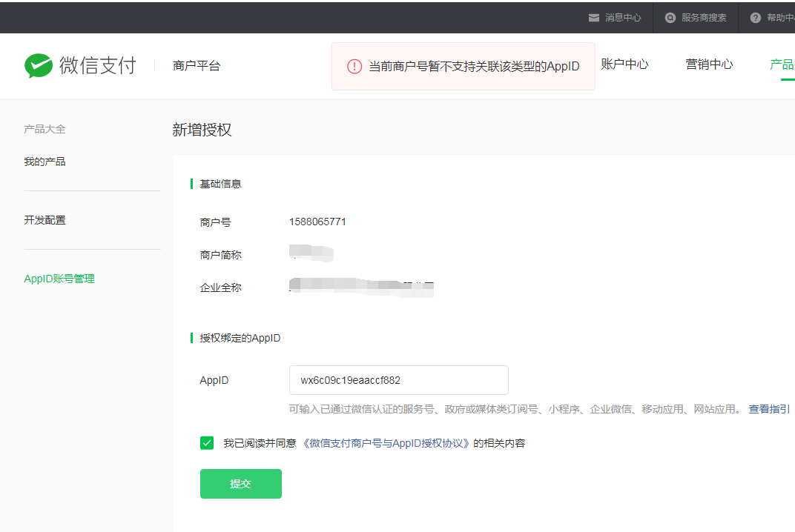Open 查看指引 link
This screenshot has height=532, width=795.
(769, 409)
